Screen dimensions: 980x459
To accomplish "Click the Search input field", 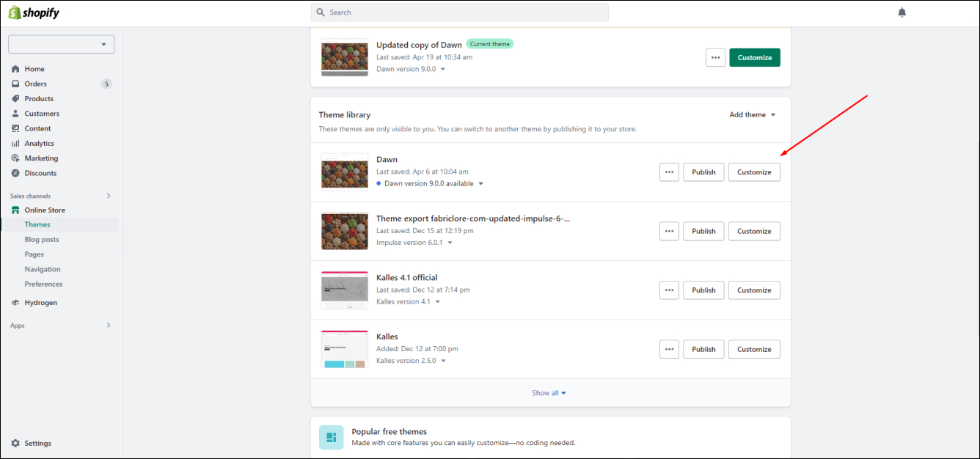I will coord(460,12).
